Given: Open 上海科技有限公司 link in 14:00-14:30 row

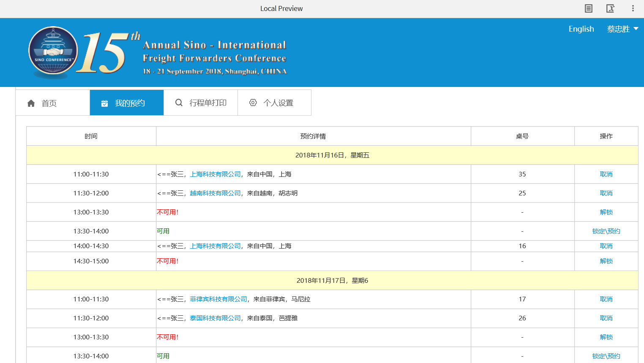Looking at the screenshot, I should tap(215, 246).
